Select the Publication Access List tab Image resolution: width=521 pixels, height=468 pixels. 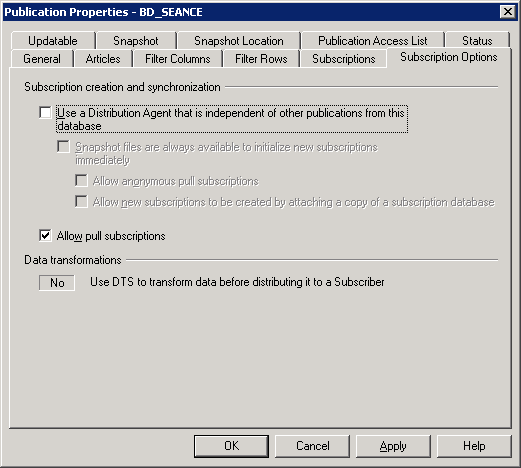point(372,41)
